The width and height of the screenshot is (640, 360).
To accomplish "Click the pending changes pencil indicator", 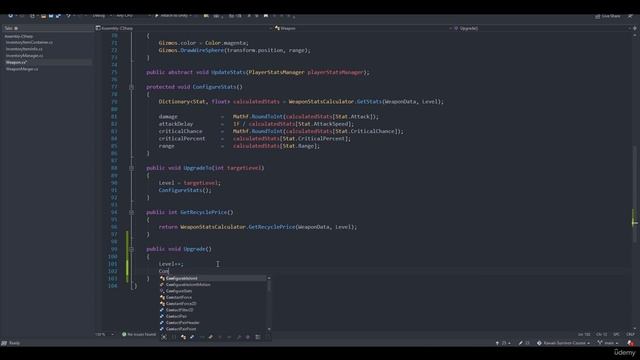I will [524, 343].
